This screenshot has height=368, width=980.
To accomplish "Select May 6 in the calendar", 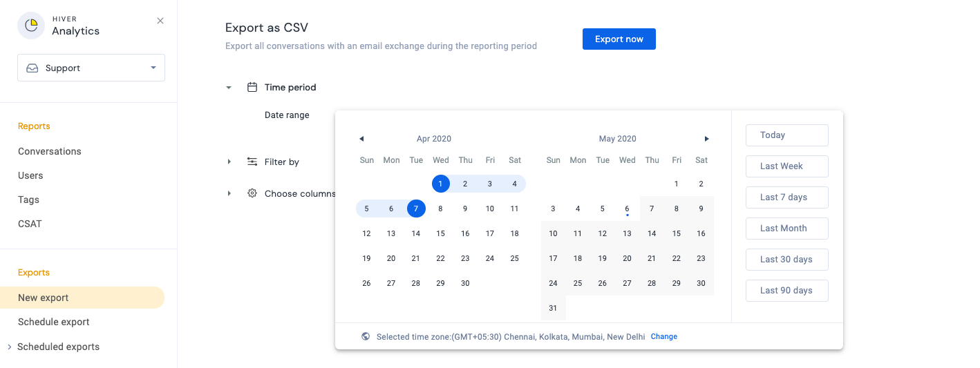I will [627, 209].
